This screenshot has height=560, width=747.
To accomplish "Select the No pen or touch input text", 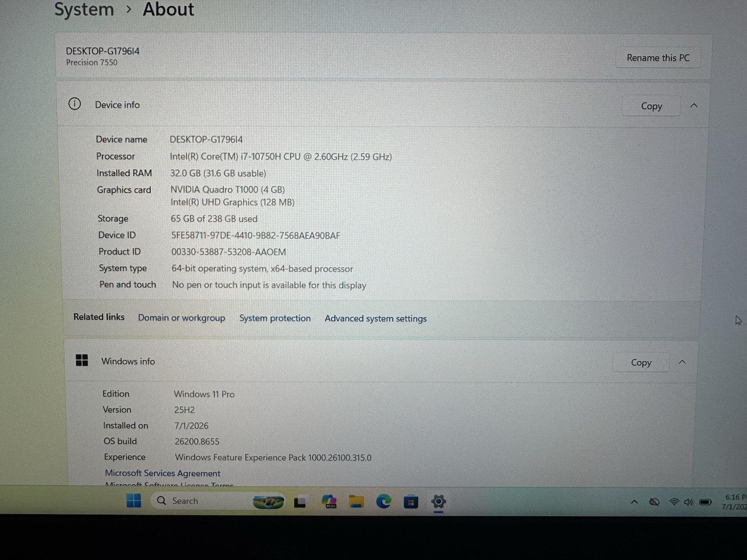I will tap(269, 285).
